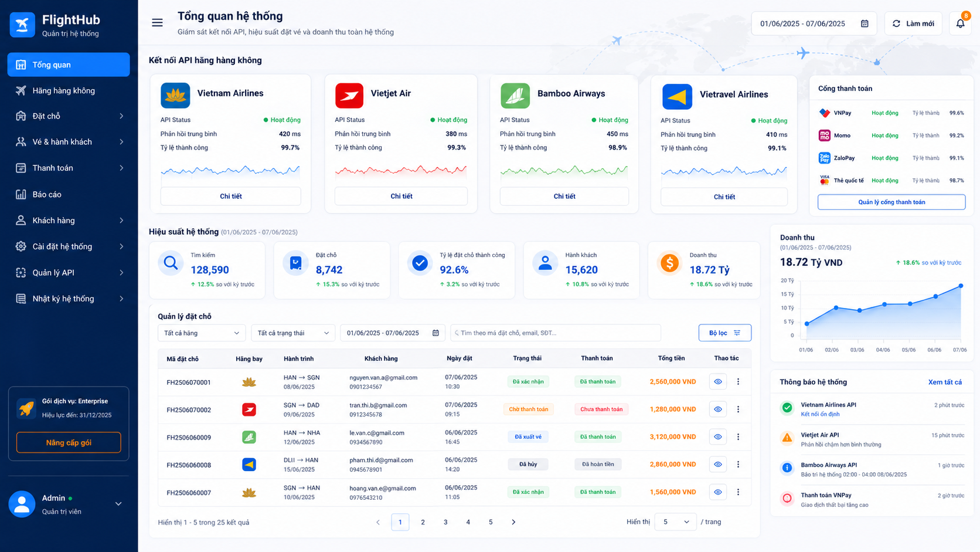Open Chi tiết for Bamboo Airways
Screen dimensions: 980x552
[564, 197]
